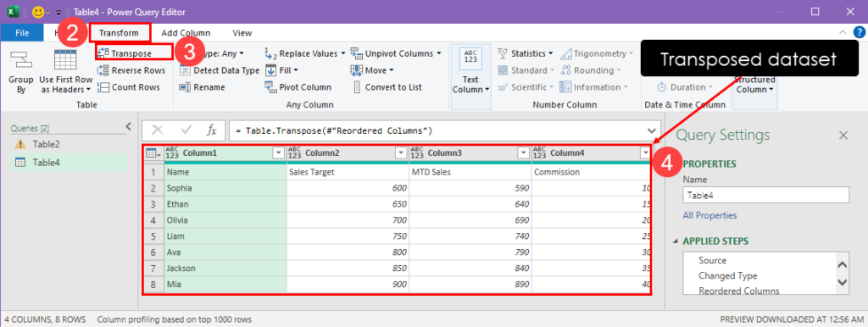Open All Properties link
This screenshot has height=327, width=868.
[709, 215]
